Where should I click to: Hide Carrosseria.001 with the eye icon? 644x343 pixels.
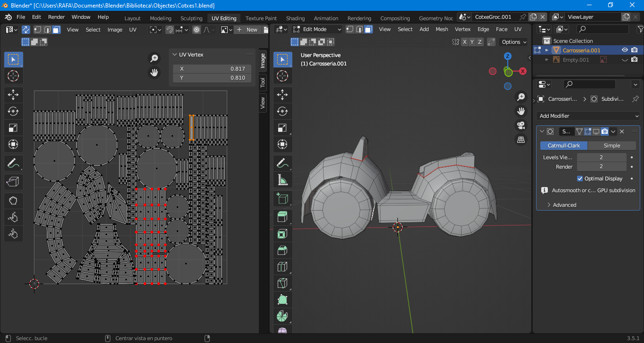(x=625, y=50)
